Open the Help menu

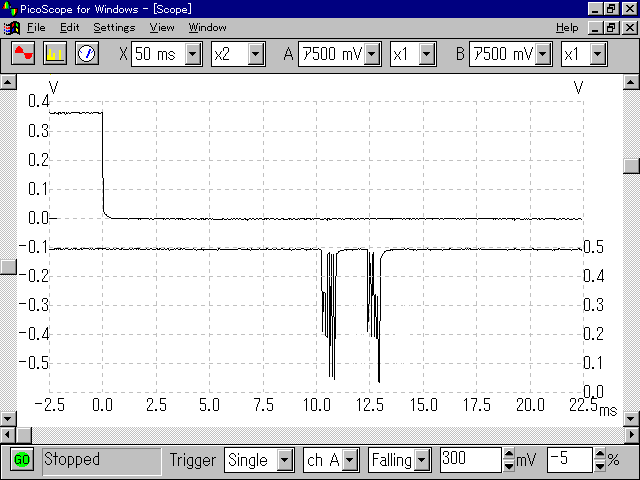tap(567, 28)
